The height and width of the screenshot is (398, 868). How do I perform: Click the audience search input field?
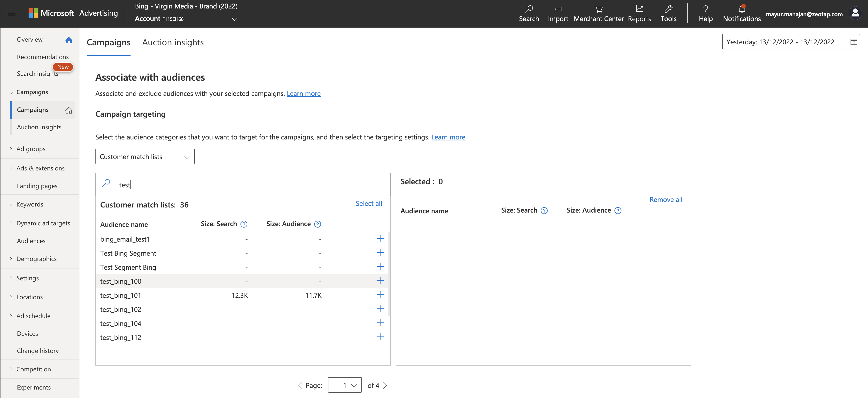[x=249, y=185]
